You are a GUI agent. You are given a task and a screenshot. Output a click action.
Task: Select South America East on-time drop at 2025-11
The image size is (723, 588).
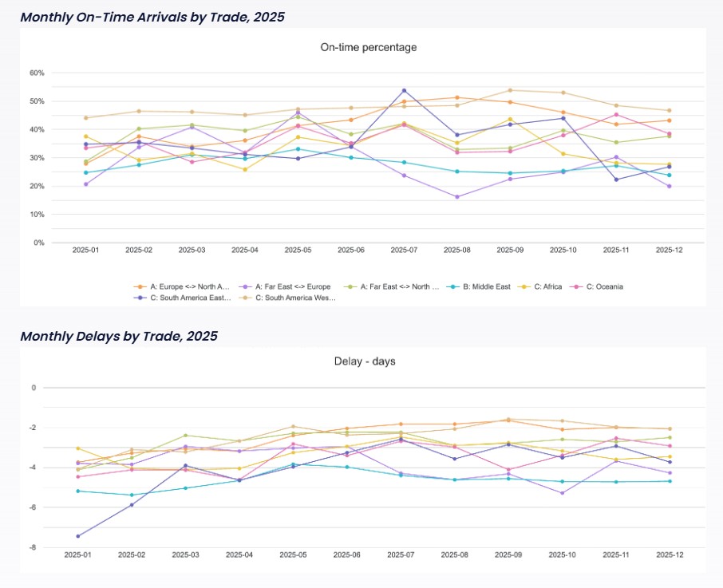pos(616,180)
